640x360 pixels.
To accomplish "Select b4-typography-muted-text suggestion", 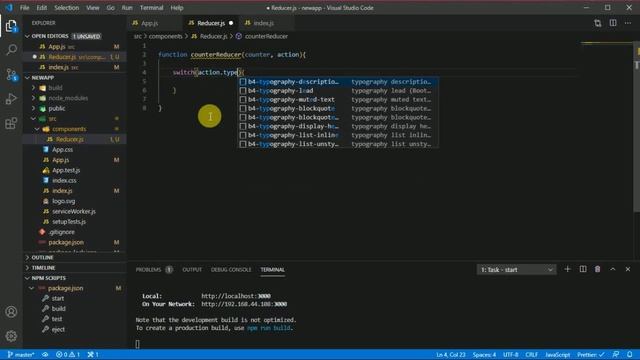I will [339, 100].
